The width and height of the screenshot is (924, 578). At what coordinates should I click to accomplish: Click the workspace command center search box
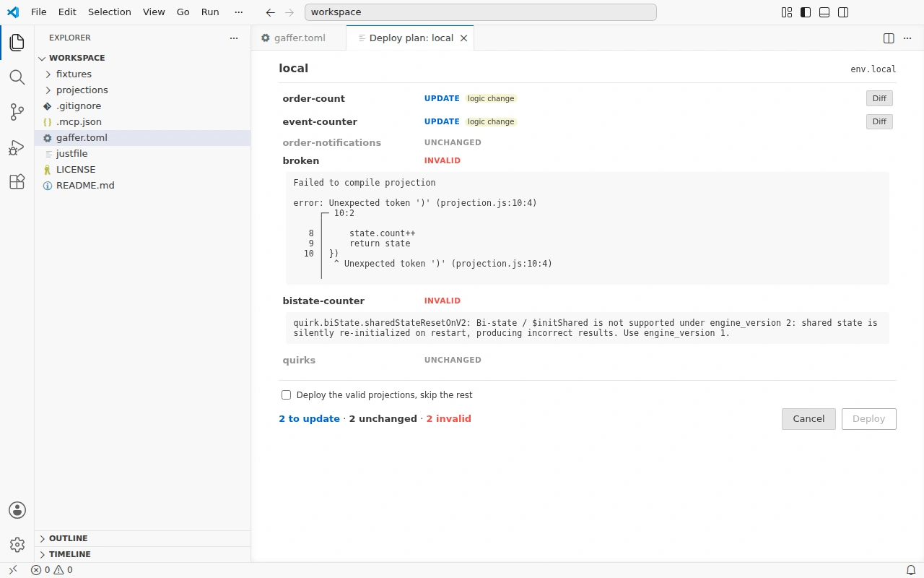click(x=481, y=12)
